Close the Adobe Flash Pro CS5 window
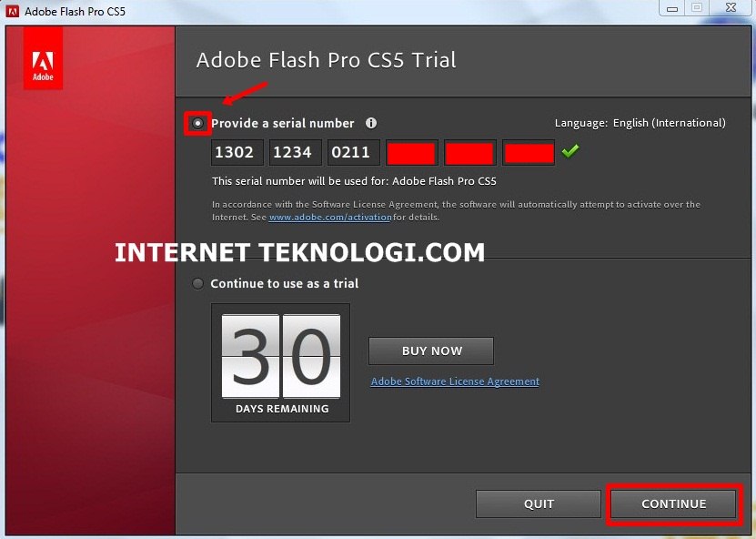 [x=729, y=8]
